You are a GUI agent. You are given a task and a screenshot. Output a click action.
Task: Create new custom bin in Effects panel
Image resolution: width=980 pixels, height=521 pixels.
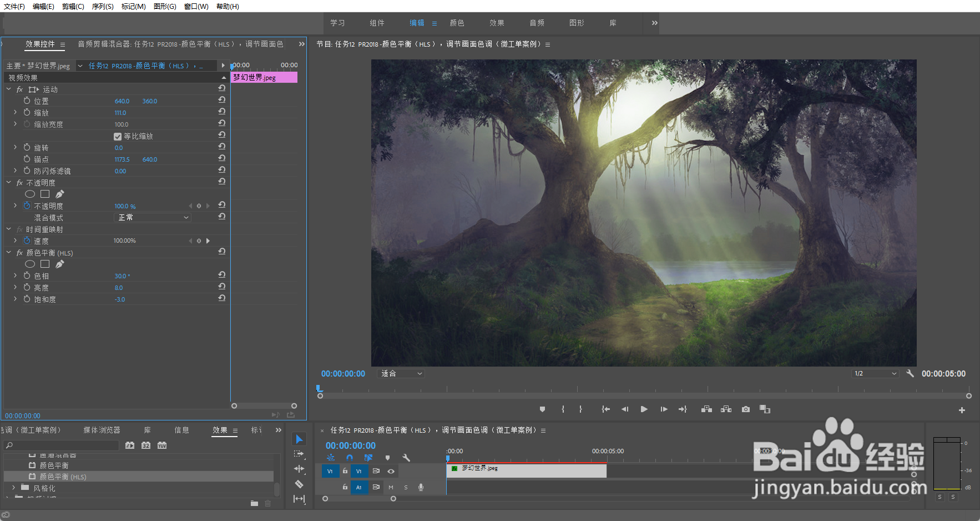point(254,503)
